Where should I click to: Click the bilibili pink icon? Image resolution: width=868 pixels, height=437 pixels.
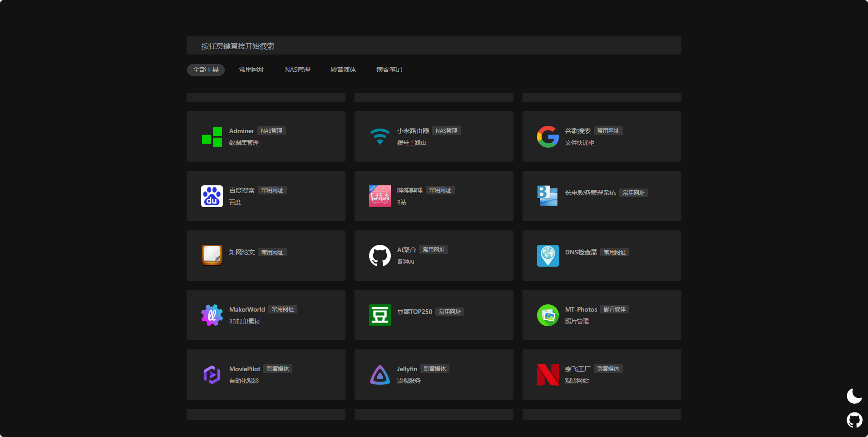(x=380, y=196)
